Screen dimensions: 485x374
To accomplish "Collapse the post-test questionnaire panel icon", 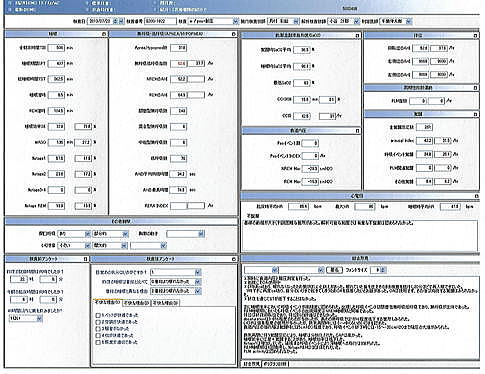I will [x=233, y=259].
